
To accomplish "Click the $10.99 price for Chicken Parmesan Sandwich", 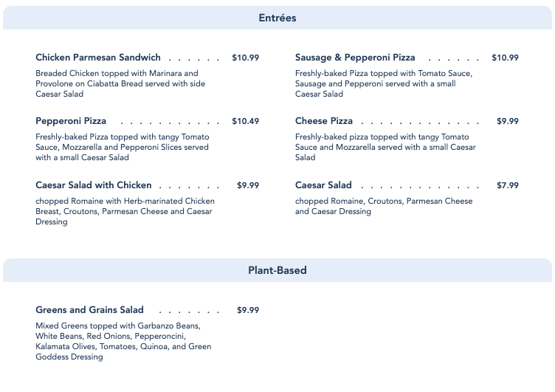I will click(x=245, y=58).
